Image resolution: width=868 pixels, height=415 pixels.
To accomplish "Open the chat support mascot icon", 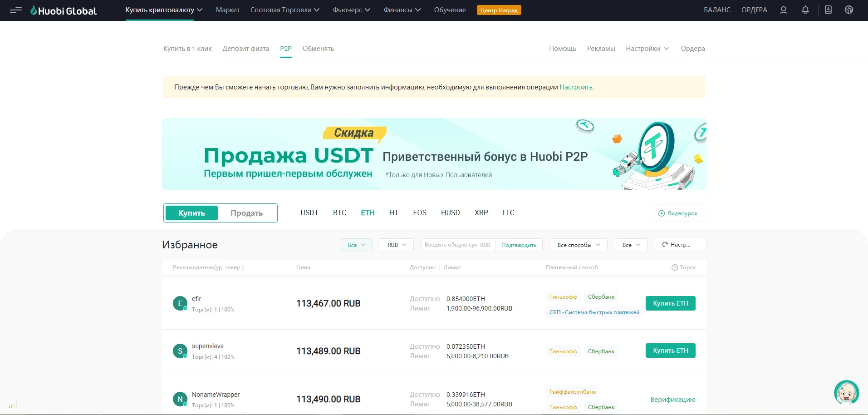I will pyautogui.click(x=847, y=393).
